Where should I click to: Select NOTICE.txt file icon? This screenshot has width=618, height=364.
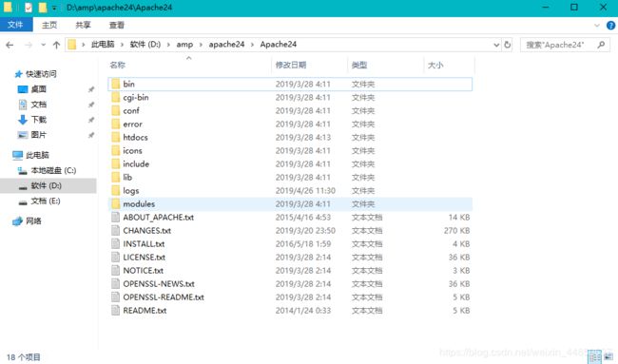[115, 271]
